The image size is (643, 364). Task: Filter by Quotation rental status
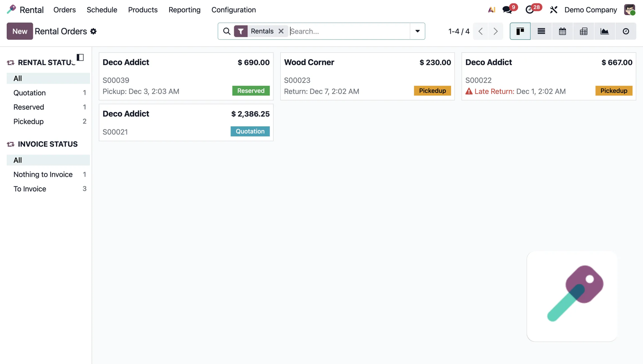(48, 93)
